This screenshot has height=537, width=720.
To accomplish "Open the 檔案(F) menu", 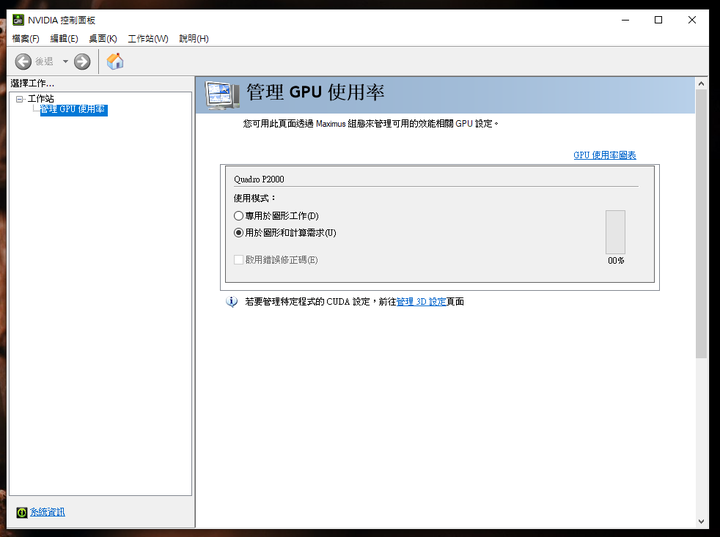I will point(26,39).
